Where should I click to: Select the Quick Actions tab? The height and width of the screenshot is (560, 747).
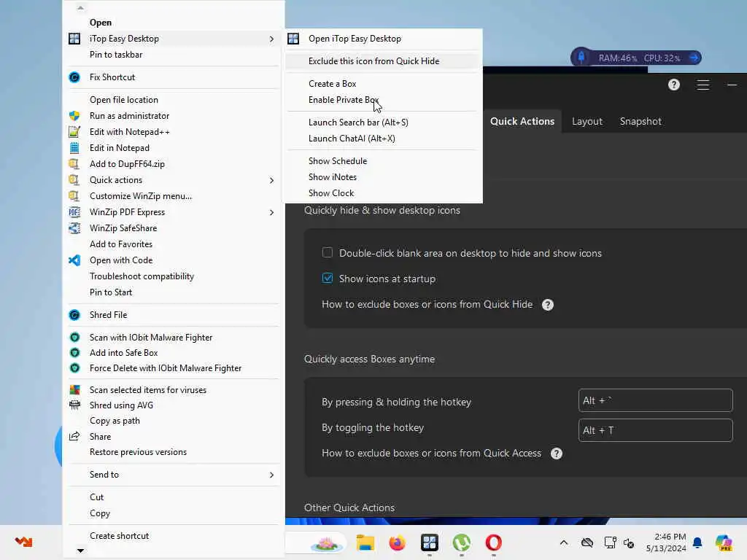522,122
